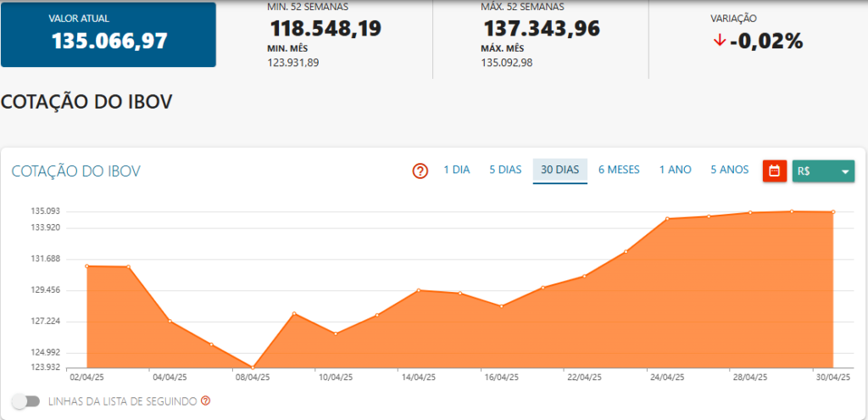868x420 pixels.
Task: Click the large COTAÇÃO DO IBOV page heading
Action: tap(87, 103)
